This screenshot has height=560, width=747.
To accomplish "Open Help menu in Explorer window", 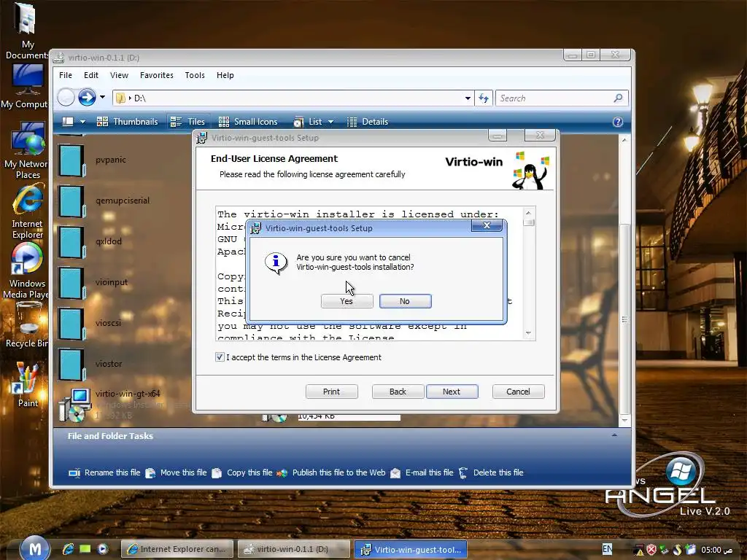I will 225,75.
